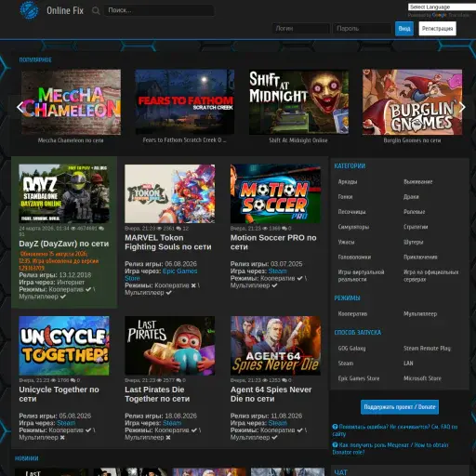
Task: Go to previous popular games slide
Action: point(20,107)
